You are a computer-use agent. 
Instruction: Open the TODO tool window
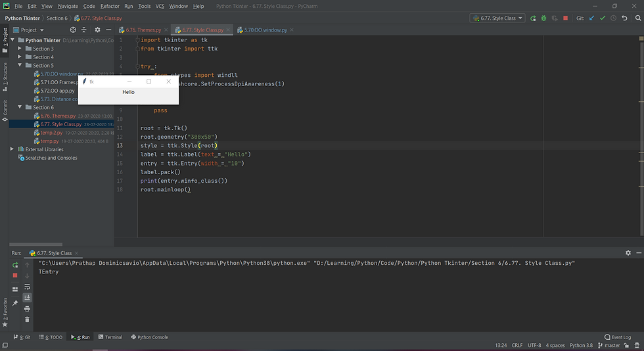pyautogui.click(x=51, y=337)
